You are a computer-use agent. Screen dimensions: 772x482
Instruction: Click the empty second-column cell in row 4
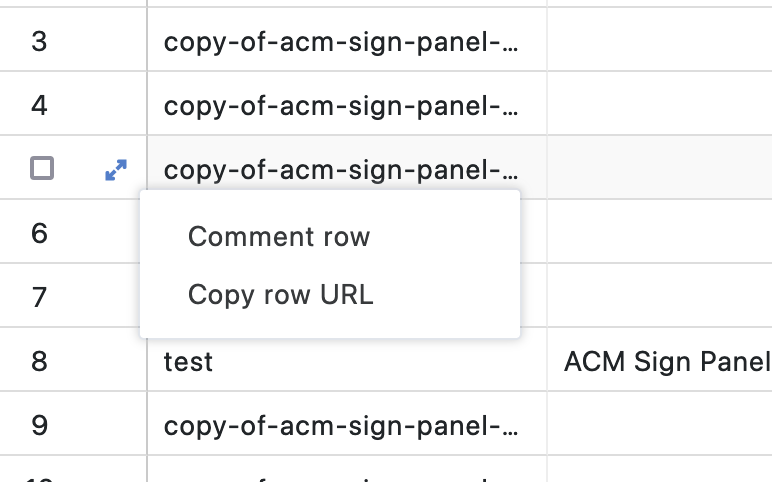tap(659, 104)
